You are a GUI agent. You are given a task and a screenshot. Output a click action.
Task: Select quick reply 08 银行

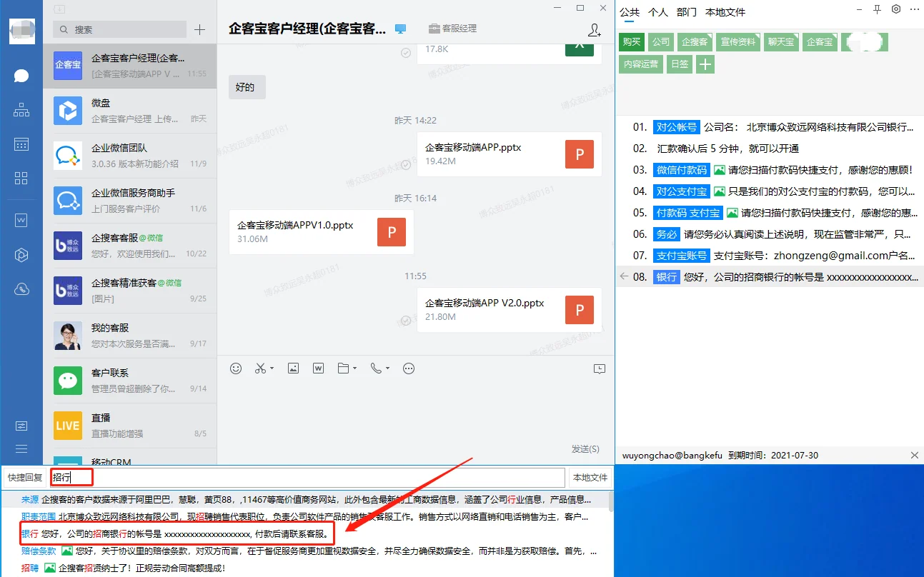click(x=770, y=277)
